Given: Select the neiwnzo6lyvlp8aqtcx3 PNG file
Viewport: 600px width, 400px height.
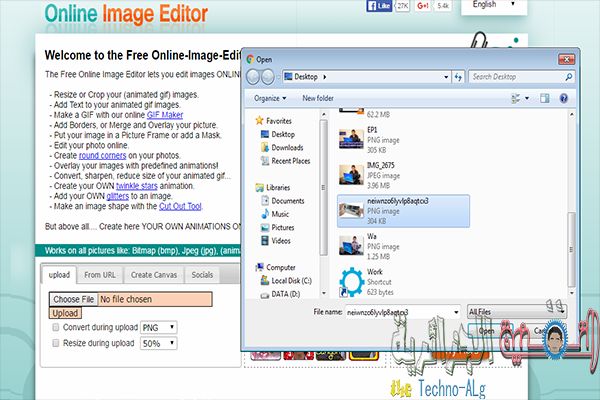Looking at the screenshot, I should click(x=403, y=211).
